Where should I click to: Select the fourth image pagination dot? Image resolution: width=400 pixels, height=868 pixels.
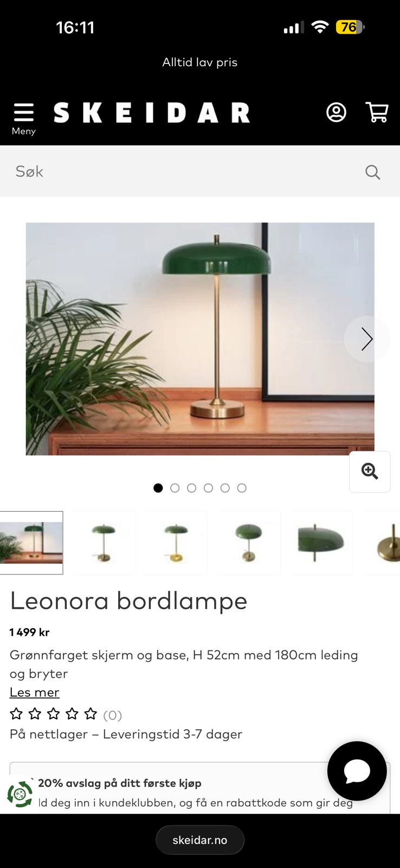click(208, 488)
